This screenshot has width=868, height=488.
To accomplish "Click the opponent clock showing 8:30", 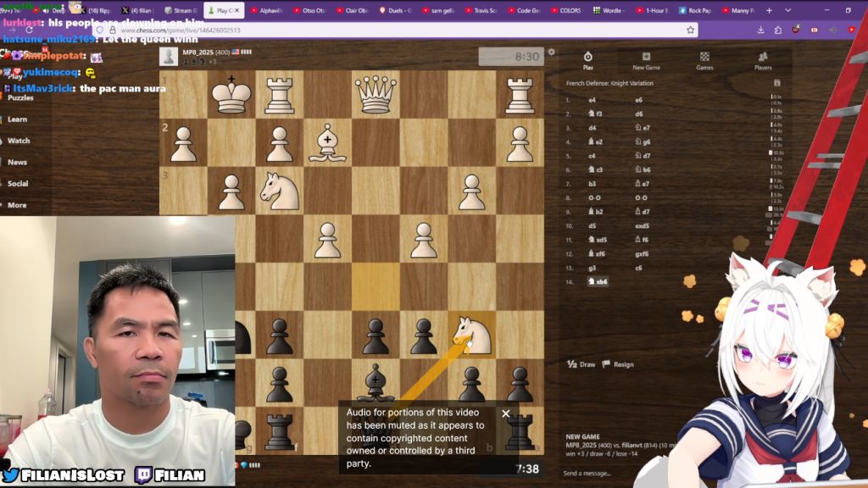I will [511, 57].
